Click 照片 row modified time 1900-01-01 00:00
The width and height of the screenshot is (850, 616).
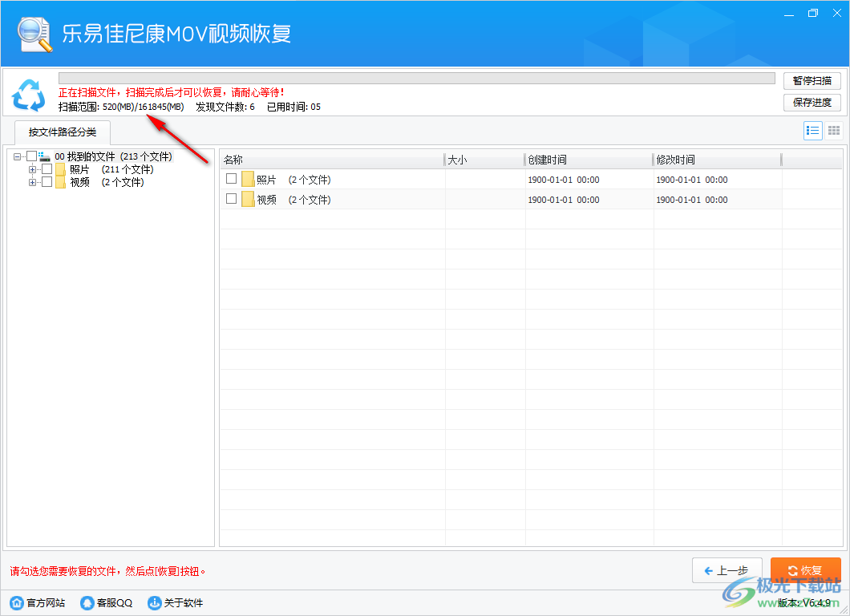[692, 180]
